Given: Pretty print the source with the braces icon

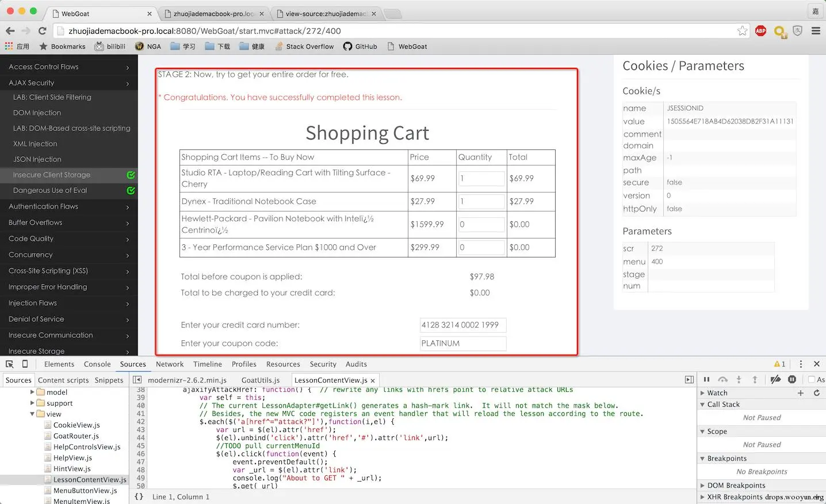Looking at the screenshot, I should [139, 497].
